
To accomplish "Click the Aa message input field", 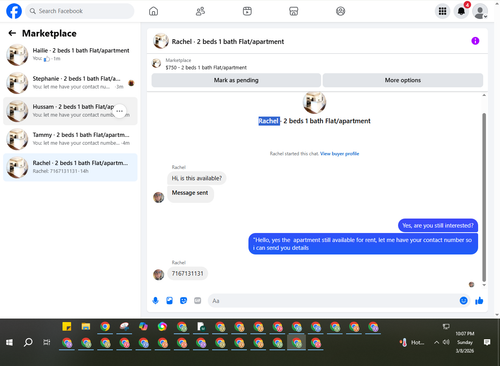I will click(333, 301).
